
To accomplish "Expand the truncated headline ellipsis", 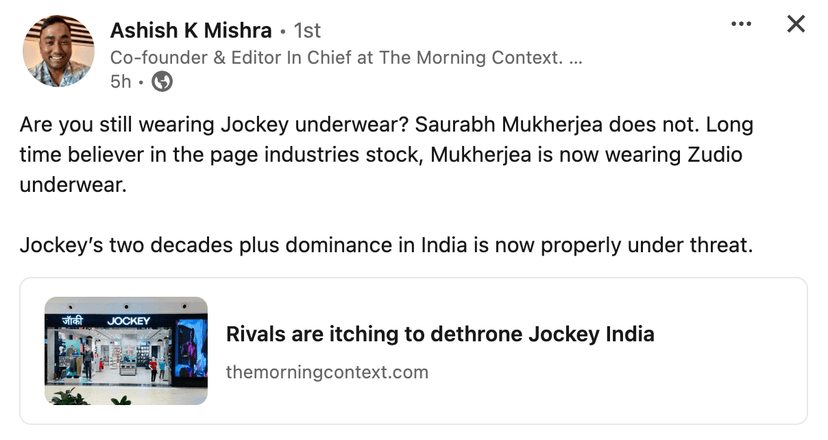I will point(575,58).
